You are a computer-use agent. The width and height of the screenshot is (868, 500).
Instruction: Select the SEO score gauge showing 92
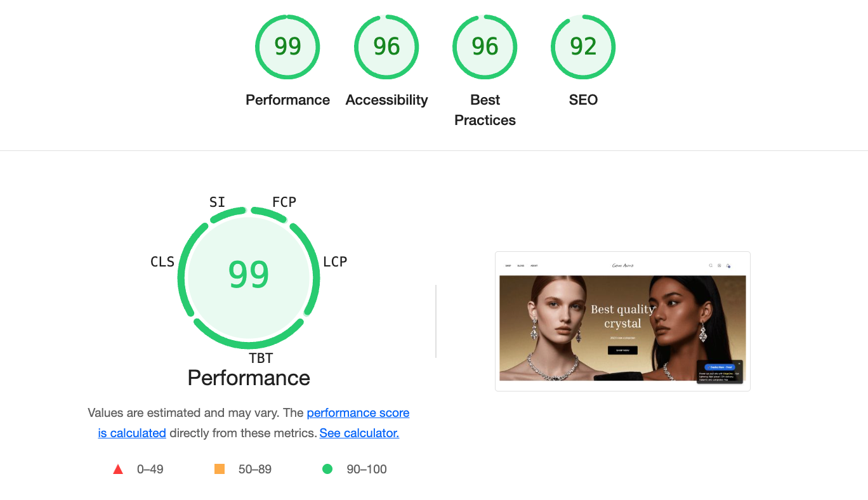[x=583, y=47]
